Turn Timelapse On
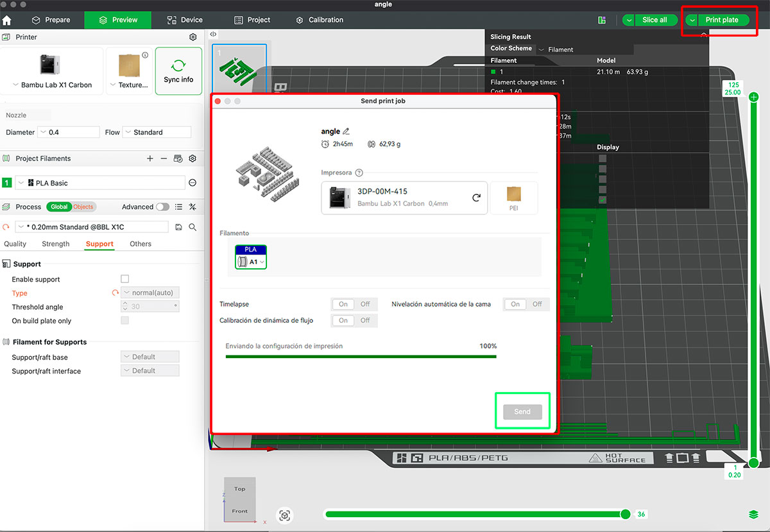The image size is (770, 532). click(x=343, y=304)
